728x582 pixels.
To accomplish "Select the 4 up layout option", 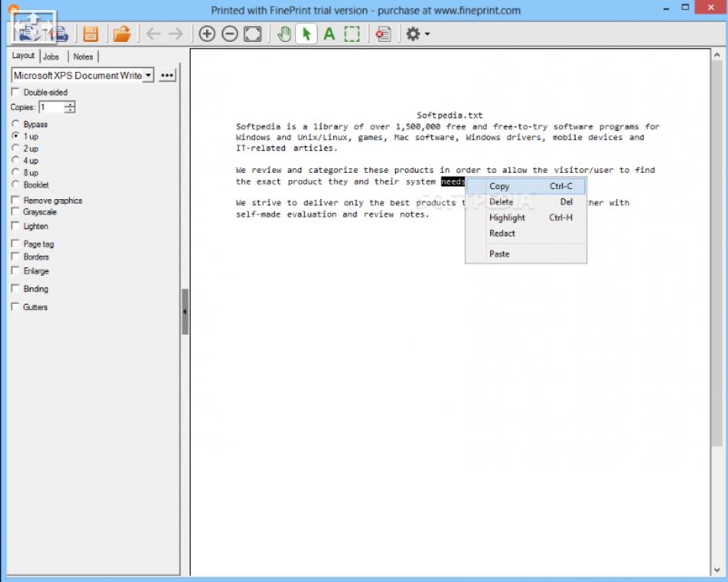I will pyautogui.click(x=15, y=160).
